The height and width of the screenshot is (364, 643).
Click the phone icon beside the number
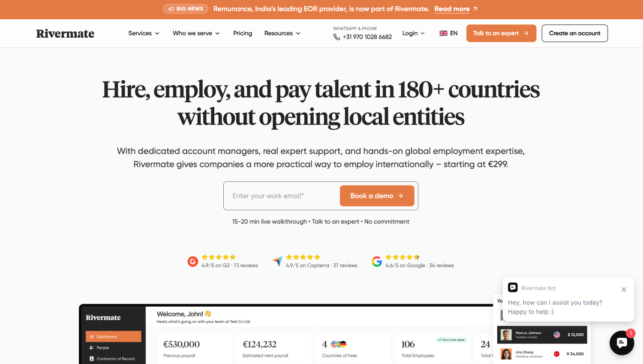(x=337, y=37)
